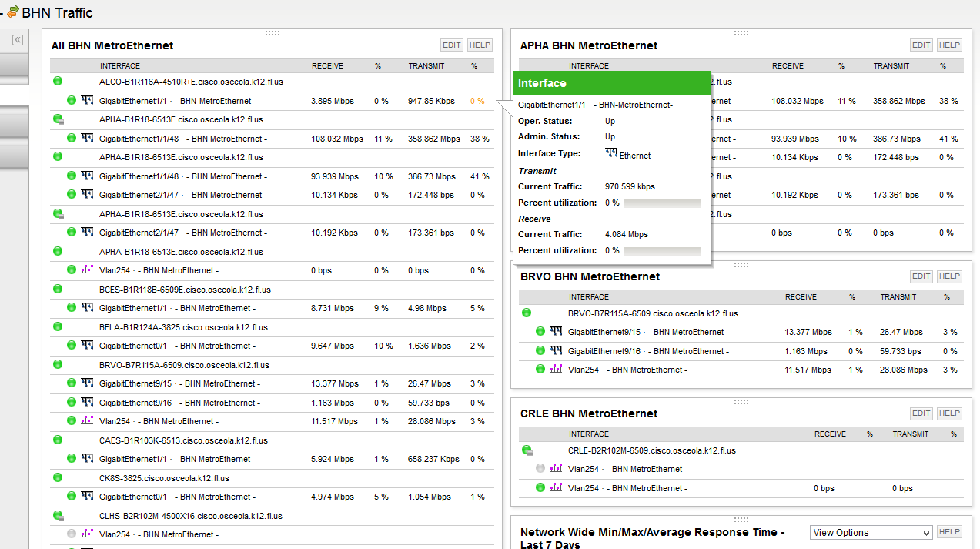Image resolution: width=980 pixels, height=549 pixels.
Task: Click transmit utilization bar in Interface tooltip
Action: coord(662,203)
